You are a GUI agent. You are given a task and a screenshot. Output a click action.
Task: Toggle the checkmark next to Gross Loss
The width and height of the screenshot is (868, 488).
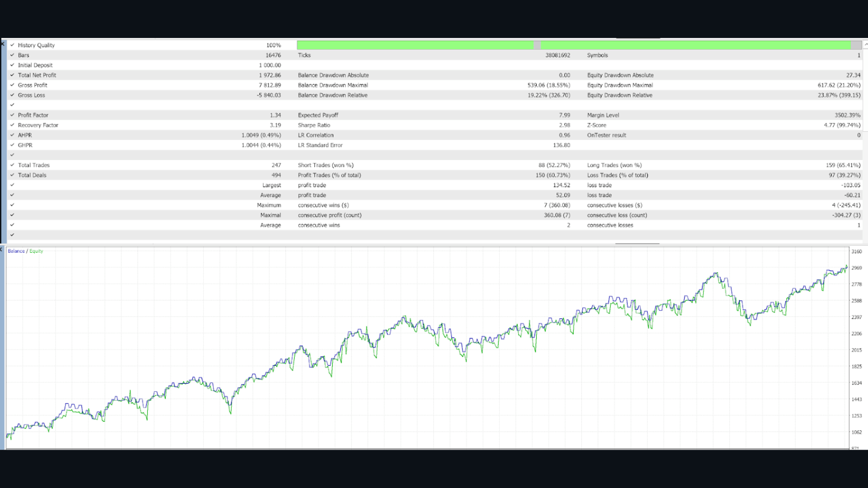(12, 95)
